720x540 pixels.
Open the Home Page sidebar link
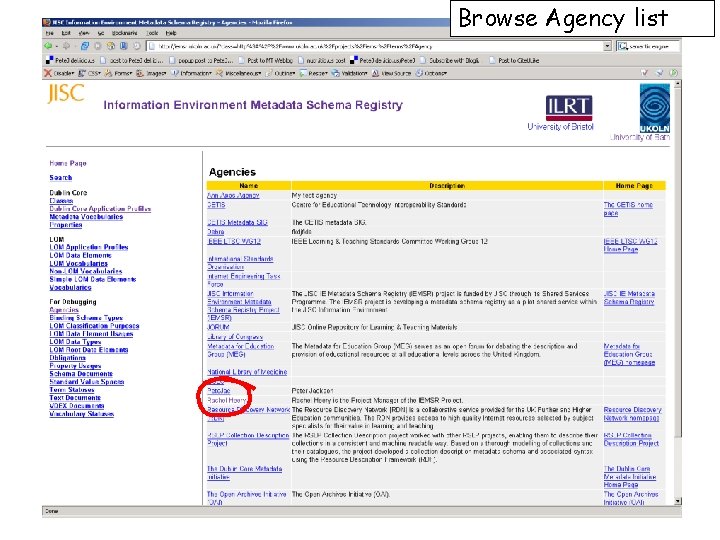tap(68, 163)
